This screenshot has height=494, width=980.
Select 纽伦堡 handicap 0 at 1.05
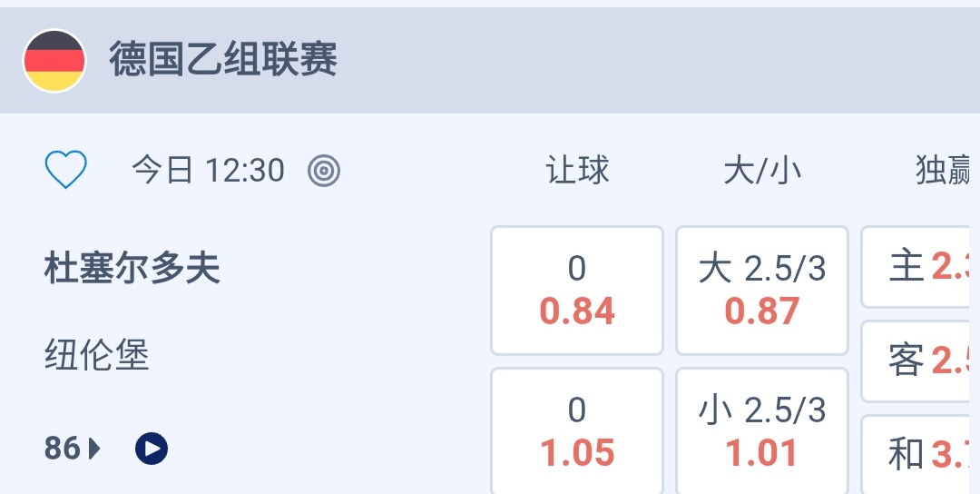click(x=577, y=432)
